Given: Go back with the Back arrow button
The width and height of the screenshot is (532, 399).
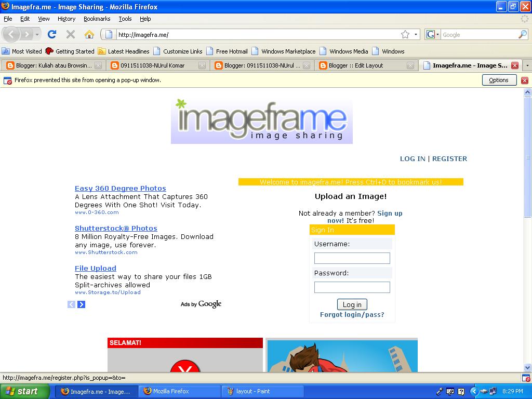Looking at the screenshot, I should click(x=11, y=34).
